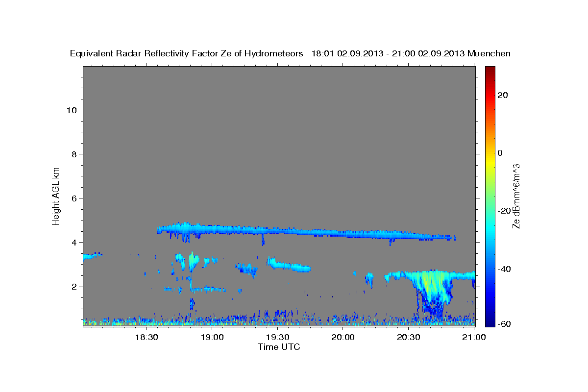The height and width of the screenshot is (392, 588).
Task: Click the 18:30 time tick label
Action: [146, 337]
